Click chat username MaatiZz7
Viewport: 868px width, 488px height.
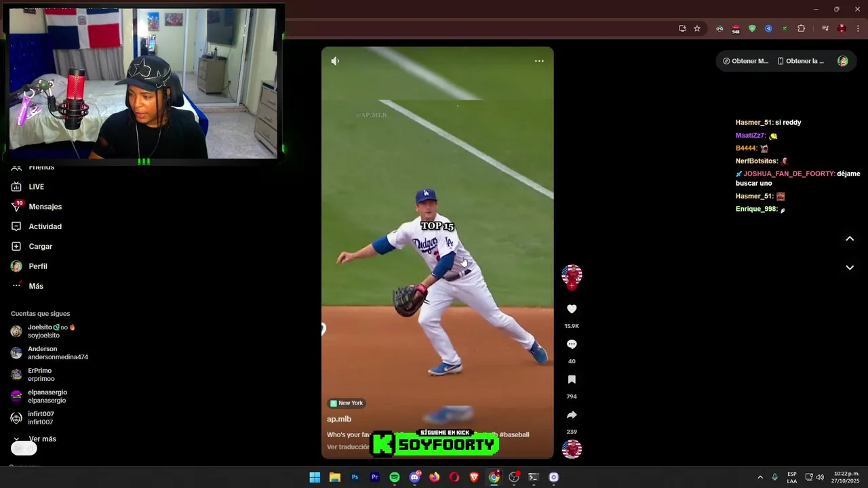tap(751, 136)
